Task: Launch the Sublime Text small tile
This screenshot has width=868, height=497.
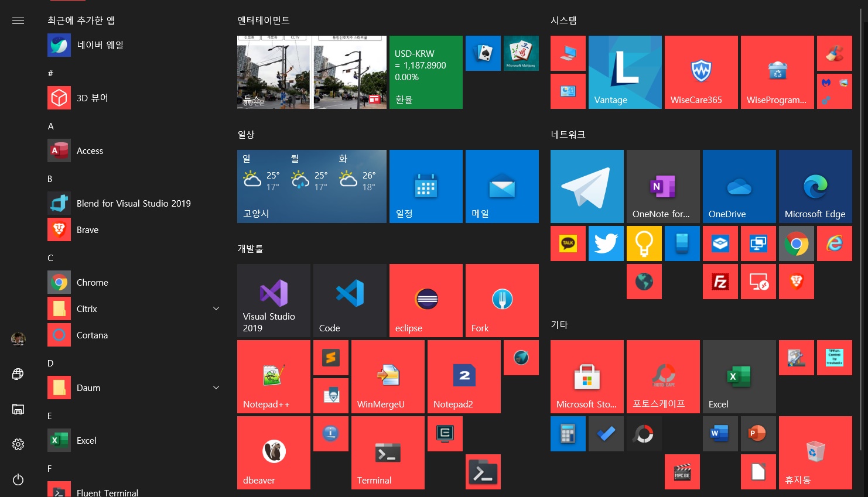Action: point(331,358)
